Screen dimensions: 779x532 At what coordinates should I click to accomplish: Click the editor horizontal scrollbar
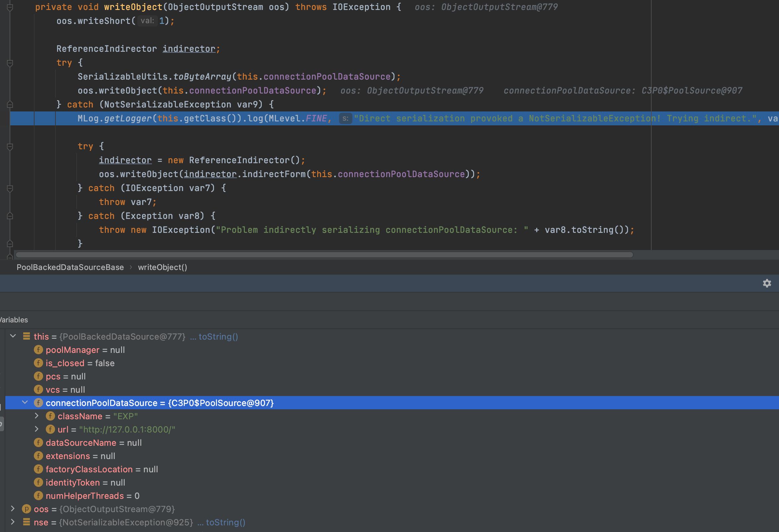324,255
